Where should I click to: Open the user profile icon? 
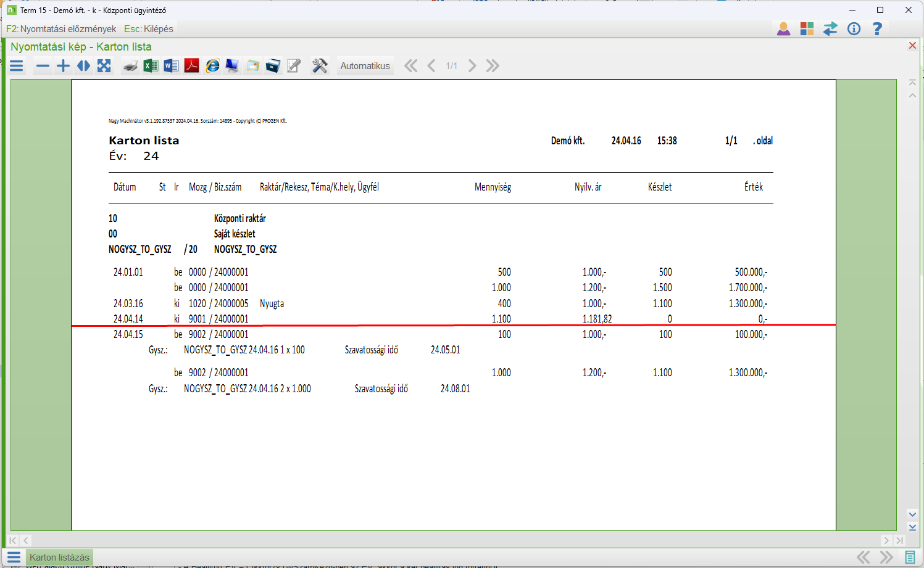[x=783, y=29]
